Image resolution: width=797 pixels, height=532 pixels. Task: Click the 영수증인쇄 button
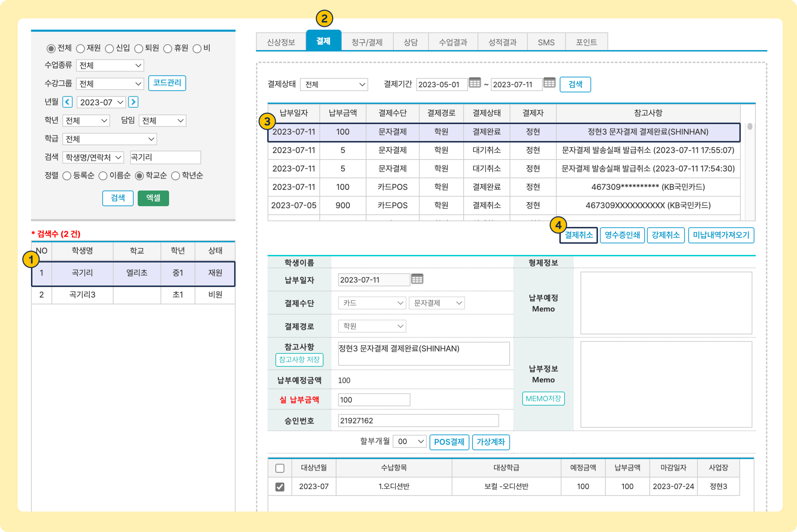coord(622,235)
